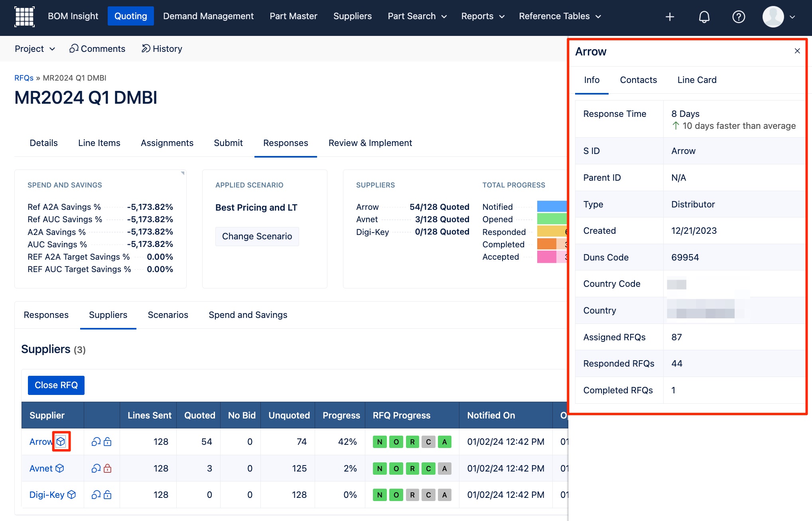Image resolution: width=812 pixels, height=521 pixels.
Task: Open Arrow supplier info cube icon
Action: tap(61, 442)
